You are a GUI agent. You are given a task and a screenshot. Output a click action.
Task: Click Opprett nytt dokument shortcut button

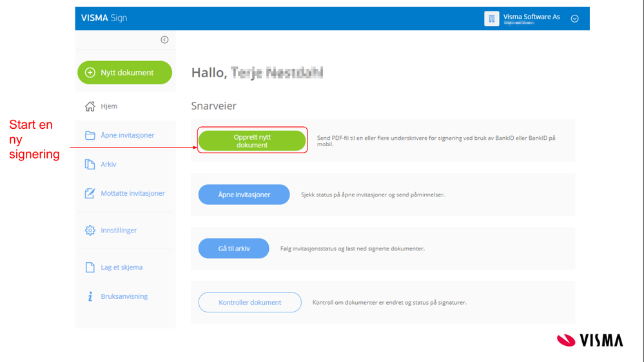(252, 141)
